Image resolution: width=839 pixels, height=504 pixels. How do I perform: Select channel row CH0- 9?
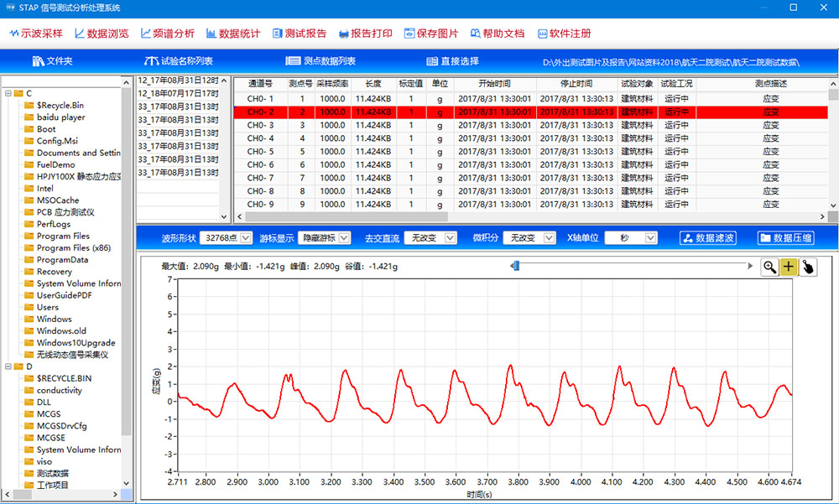click(x=531, y=205)
